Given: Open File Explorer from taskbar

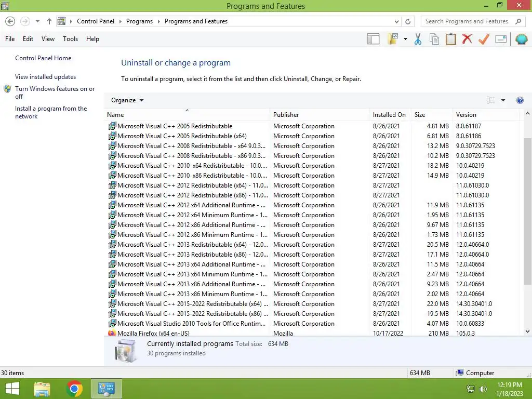Looking at the screenshot, I should click(42, 389).
